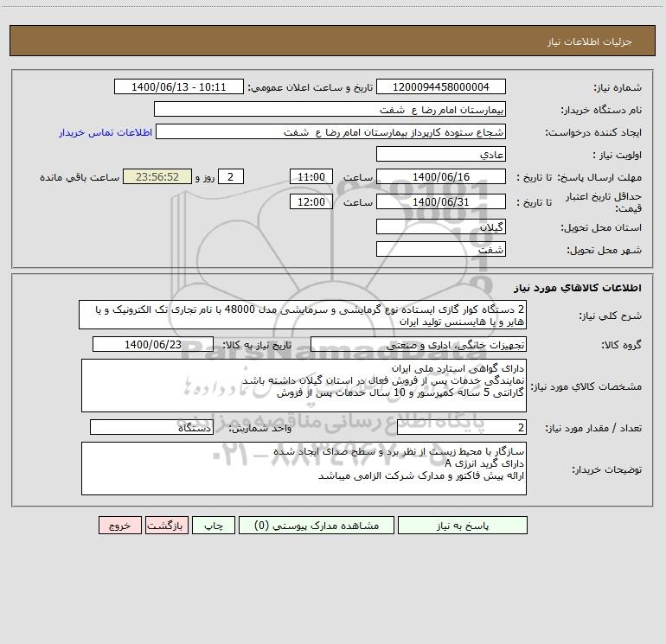Click price validity time 12:00

(311, 201)
